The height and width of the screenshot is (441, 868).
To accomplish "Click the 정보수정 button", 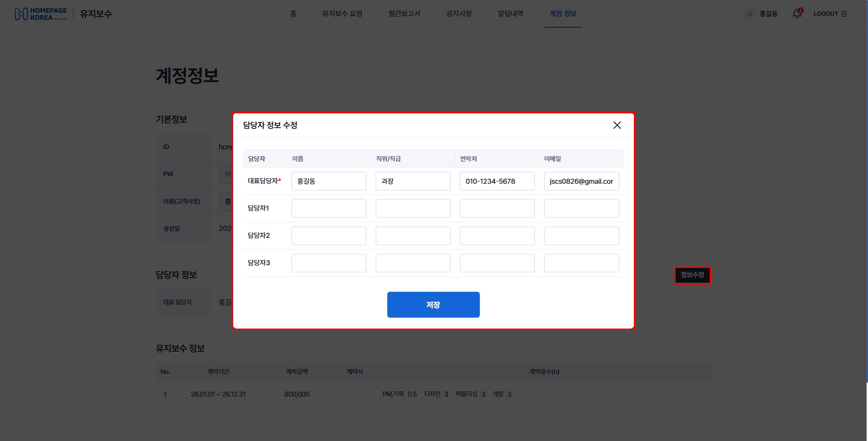I will point(692,275).
